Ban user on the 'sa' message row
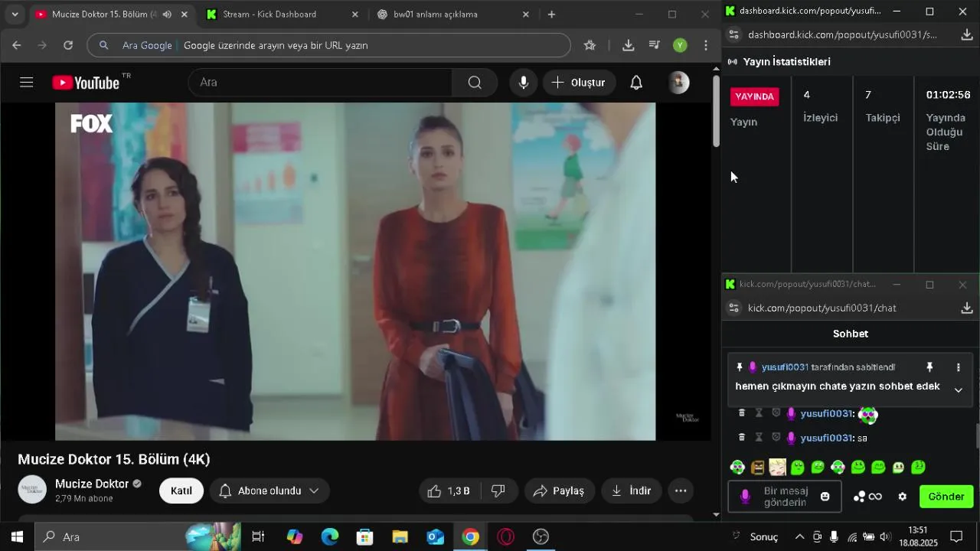 tap(776, 438)
